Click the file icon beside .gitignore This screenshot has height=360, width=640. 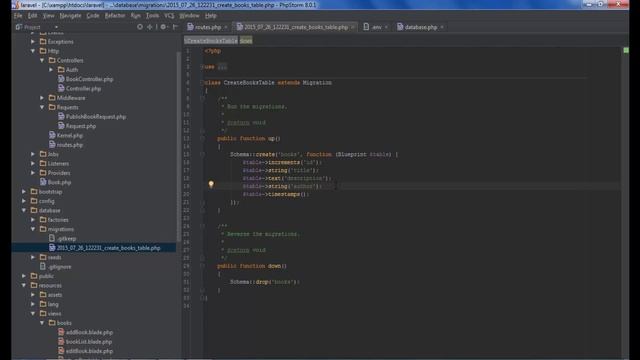[43, 267]
